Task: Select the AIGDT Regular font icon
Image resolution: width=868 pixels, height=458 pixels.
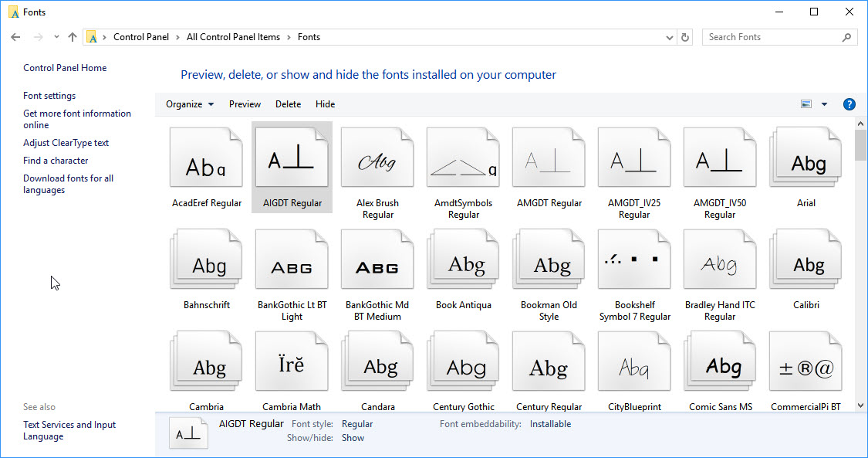Action: (x=292, y=158)
